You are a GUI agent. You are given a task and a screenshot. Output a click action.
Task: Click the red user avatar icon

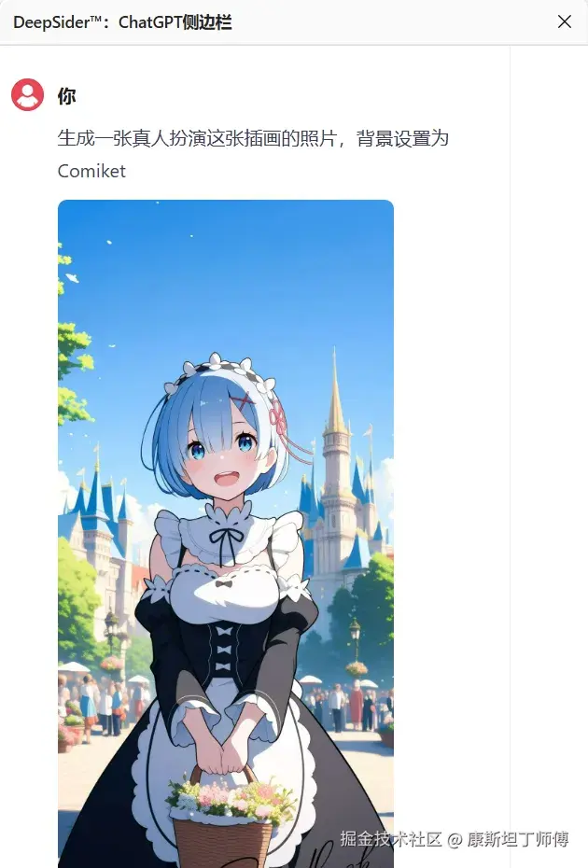(x=28, y=94)
